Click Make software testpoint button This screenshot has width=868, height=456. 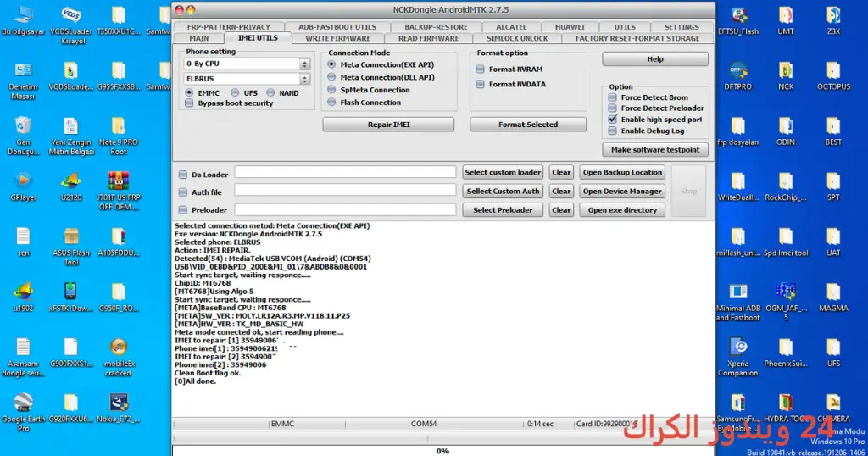tap(655, 149)
